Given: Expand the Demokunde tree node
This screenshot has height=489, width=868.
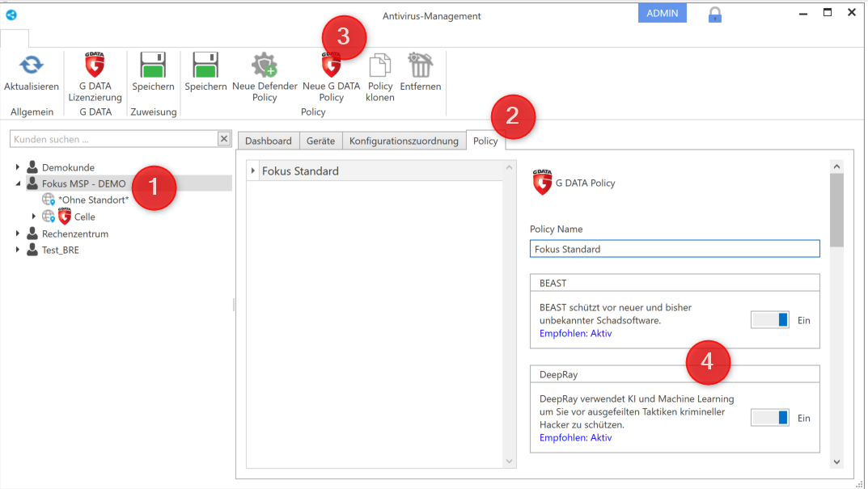Looking at the screenshot, I should pyautogui.click(x=18, y=167).
